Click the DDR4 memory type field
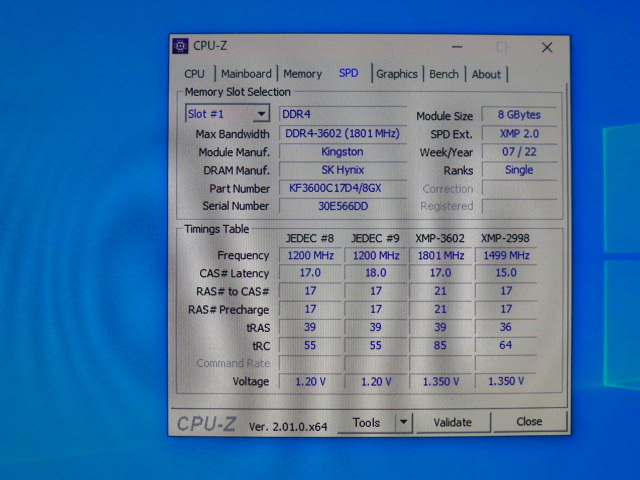Image resolution: width=640 pixels, height=480 pixels. [343, 114]
